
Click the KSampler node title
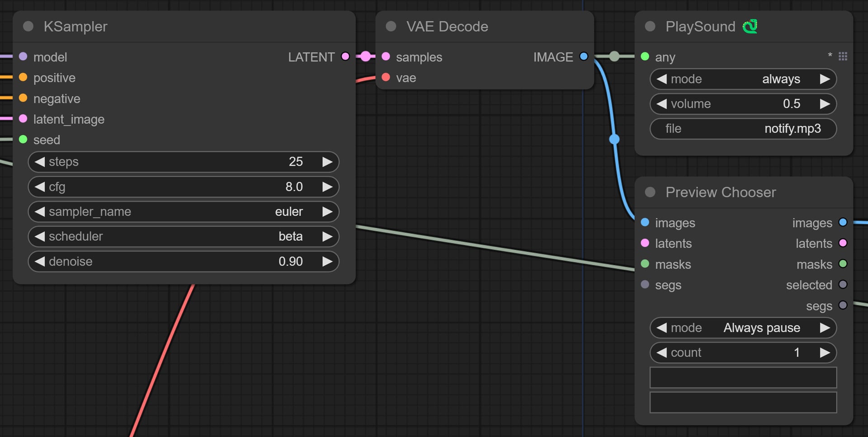[75, 27]
